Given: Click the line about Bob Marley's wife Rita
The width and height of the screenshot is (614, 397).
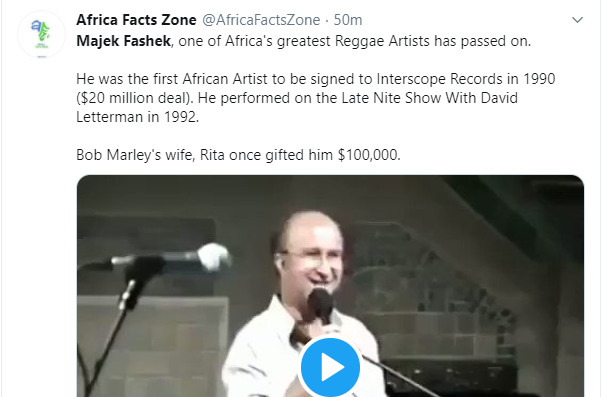Looking at the screenshot, I should point(238,155).
